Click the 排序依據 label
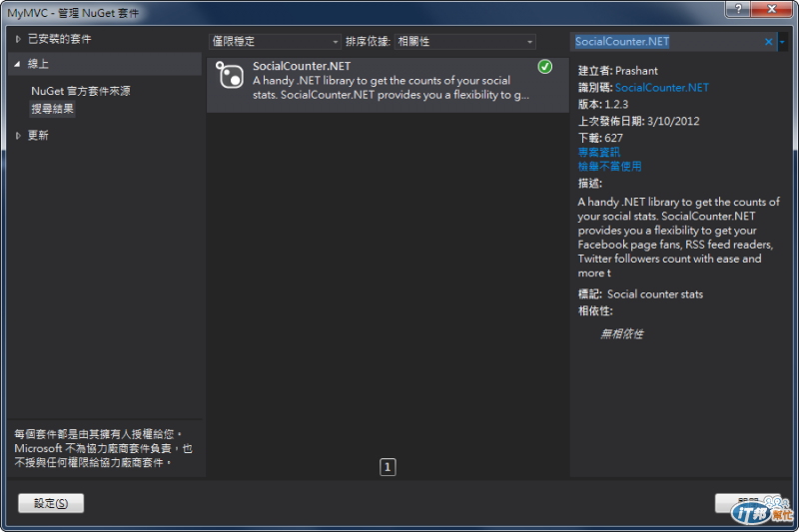The image size is (799, 532). 368,42
